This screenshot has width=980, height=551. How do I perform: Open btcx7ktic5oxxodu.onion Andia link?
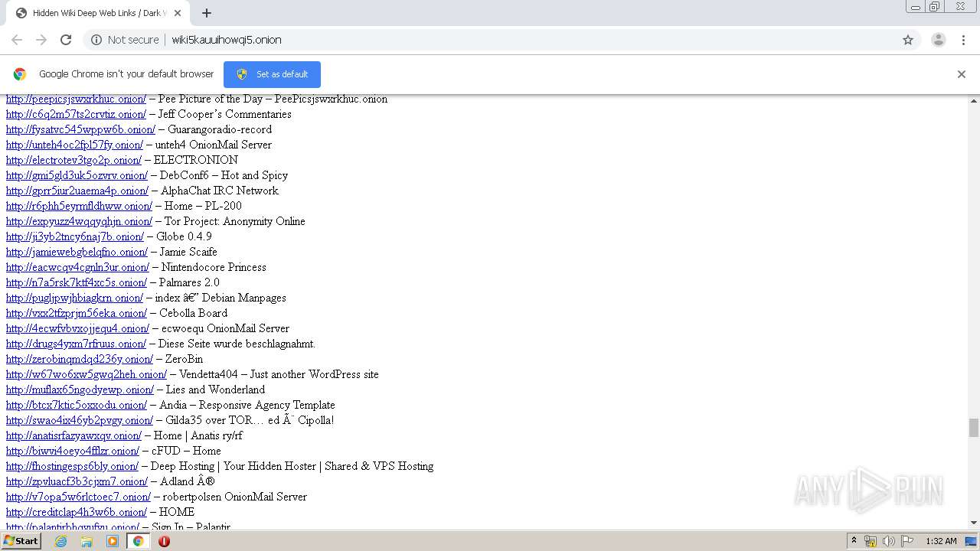tap(77, 405)
